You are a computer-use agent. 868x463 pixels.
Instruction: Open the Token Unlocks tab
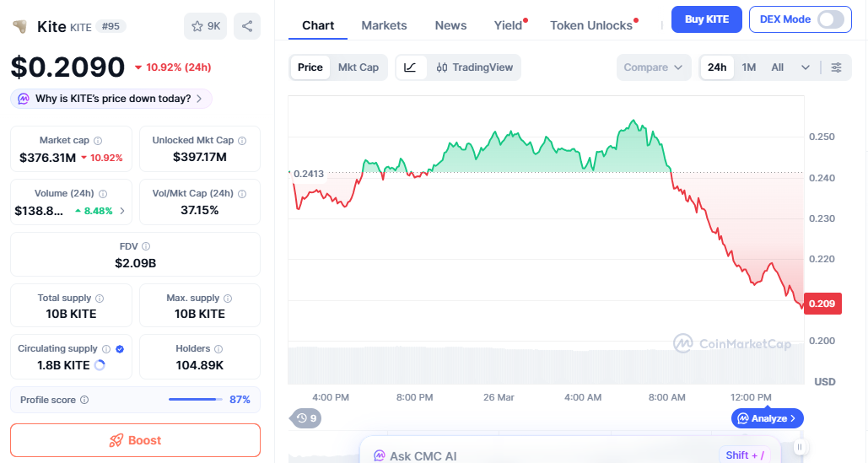591,25
